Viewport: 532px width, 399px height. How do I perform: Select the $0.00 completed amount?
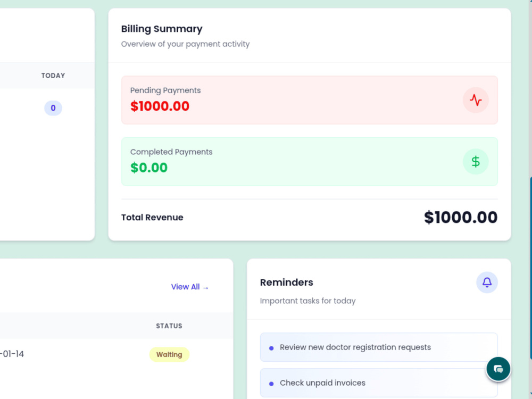[149, 168]
